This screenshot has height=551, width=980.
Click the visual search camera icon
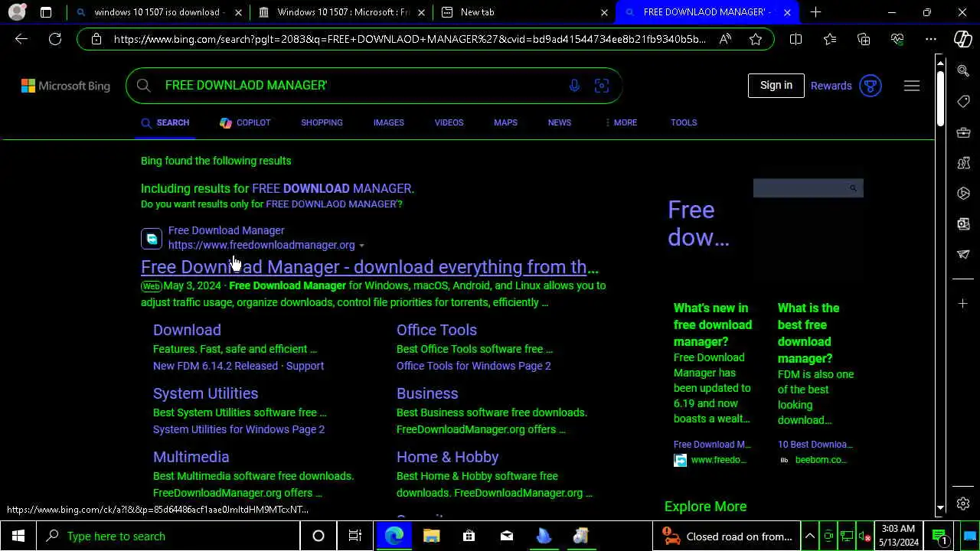pyautogui.click(x=602, y=86)
